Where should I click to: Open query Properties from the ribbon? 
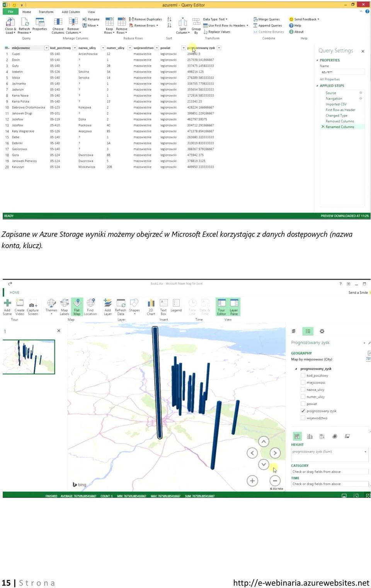point(40,24)
